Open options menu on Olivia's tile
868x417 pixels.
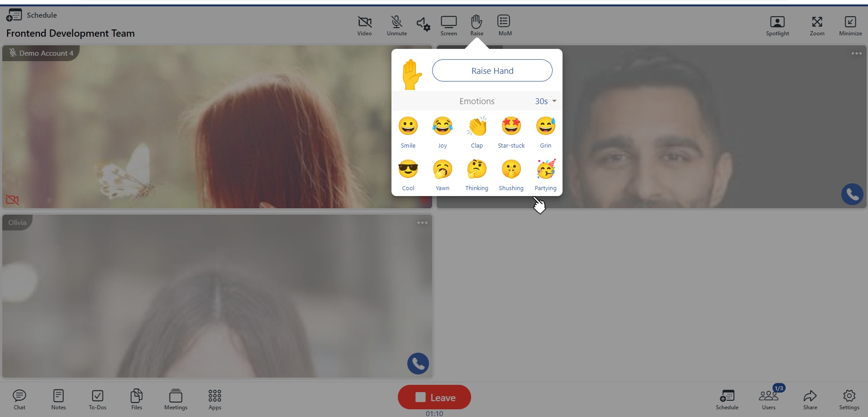[422, 223]
